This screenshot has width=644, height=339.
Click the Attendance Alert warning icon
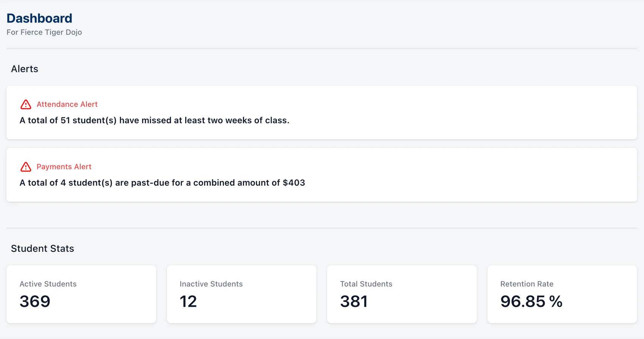(25, 104)
